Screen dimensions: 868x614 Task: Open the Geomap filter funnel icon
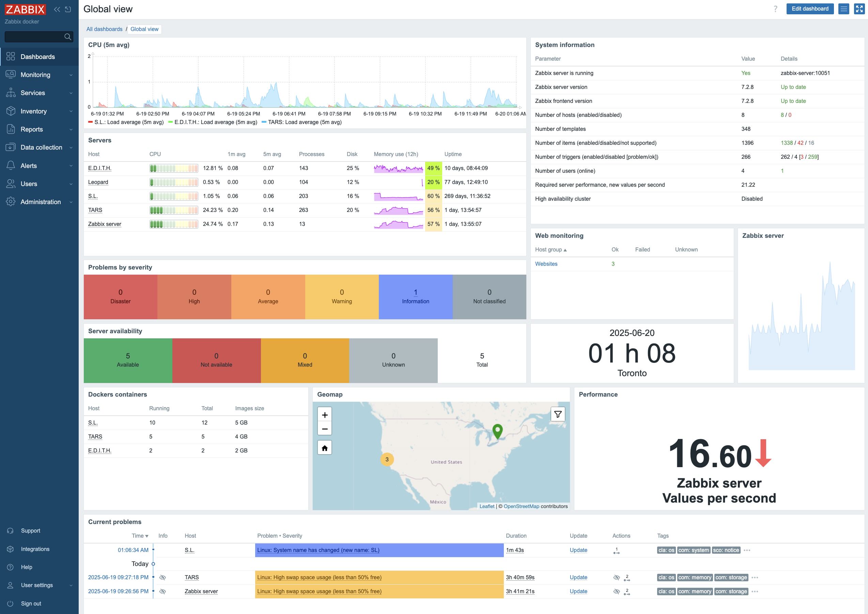558,414
